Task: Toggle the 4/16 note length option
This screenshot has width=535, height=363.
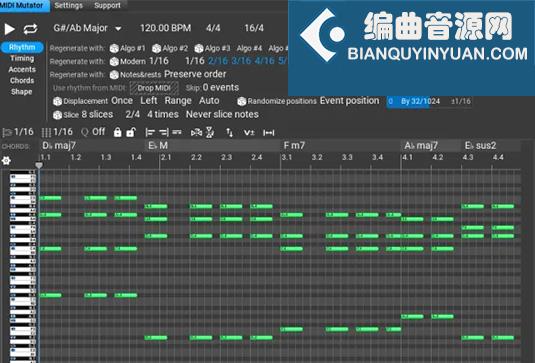Action: tap(264, 61)
